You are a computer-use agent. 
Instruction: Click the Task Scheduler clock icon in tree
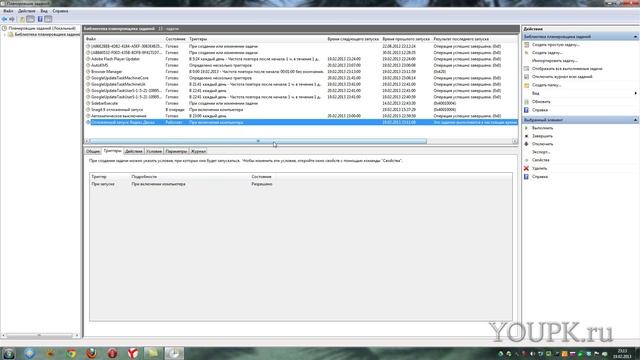tap(4, 29)
